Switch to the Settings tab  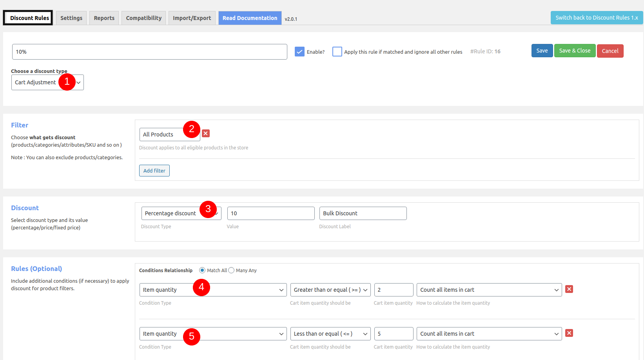click(71, 18)
